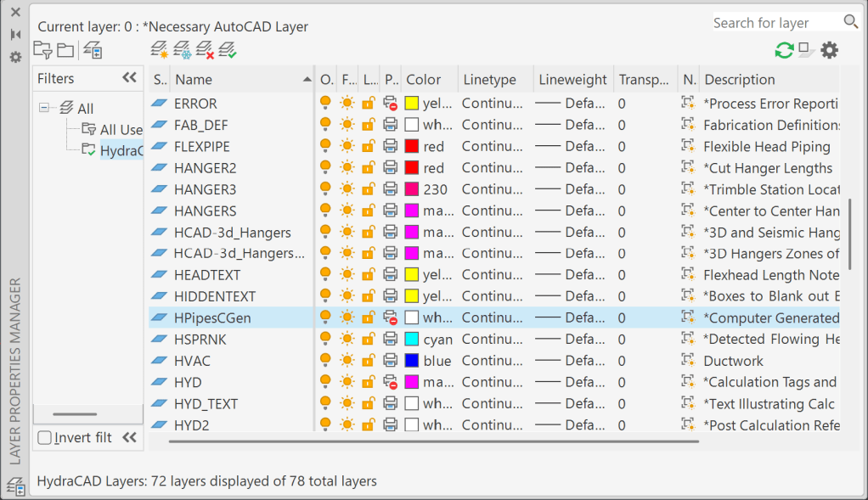Viewport: 868px width, 500px height.
Task: Click layer status icon for ERROR row
Action: click(x=160, y=103)
